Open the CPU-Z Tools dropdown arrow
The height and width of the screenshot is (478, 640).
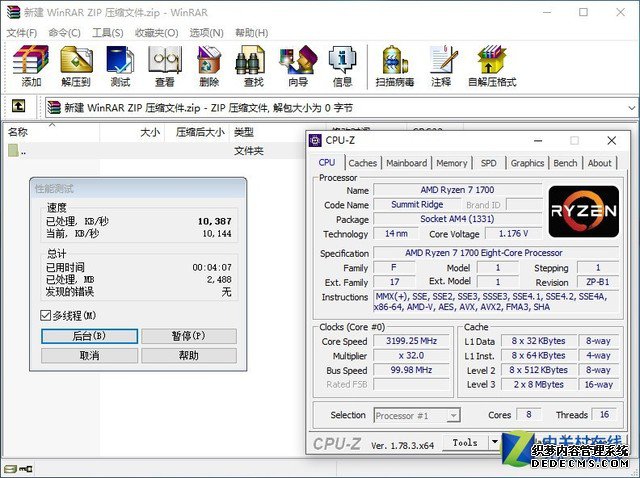(x=494, y=442)
